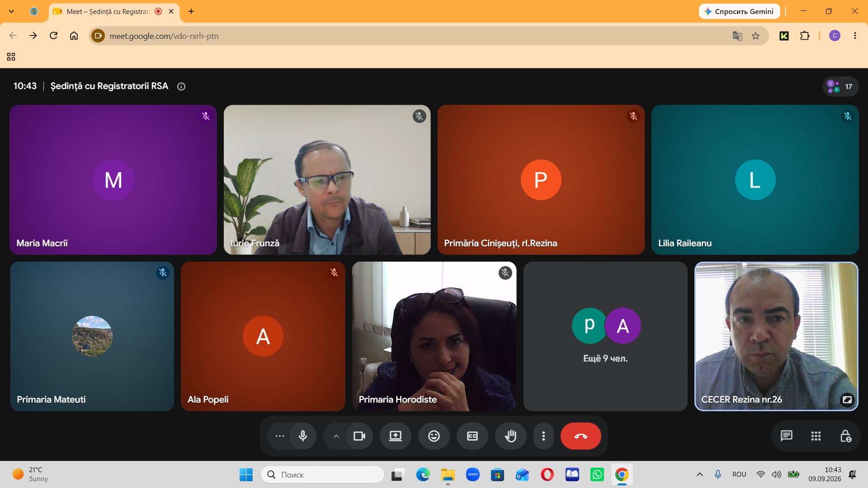Click the Спросить Gemini button
868x488 pixels.
click(x=740, y=11)
